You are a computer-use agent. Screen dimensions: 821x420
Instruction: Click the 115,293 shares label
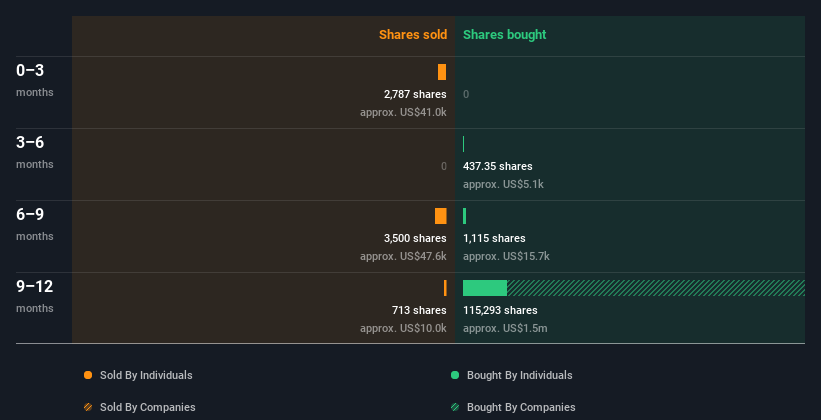pos(500,310)
